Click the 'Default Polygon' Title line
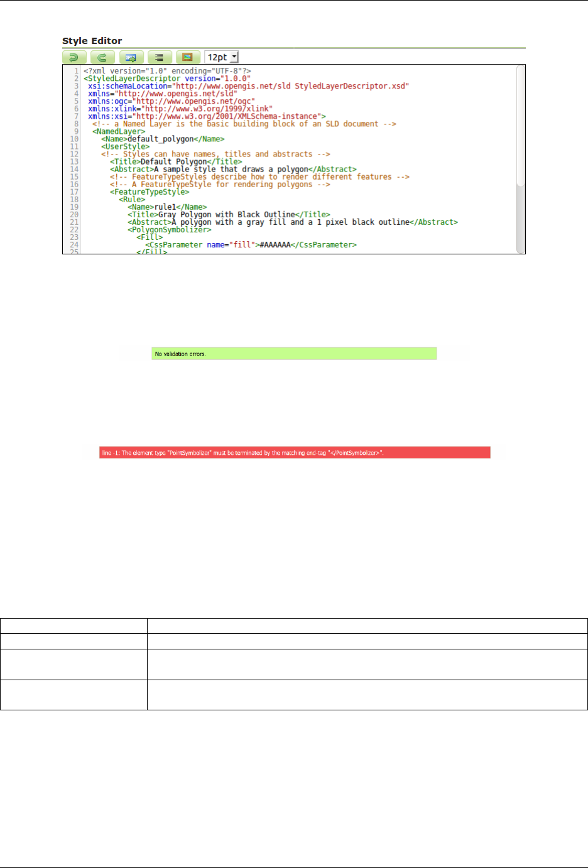This screenshot has width=588, height=868. (x=176, y=161)
